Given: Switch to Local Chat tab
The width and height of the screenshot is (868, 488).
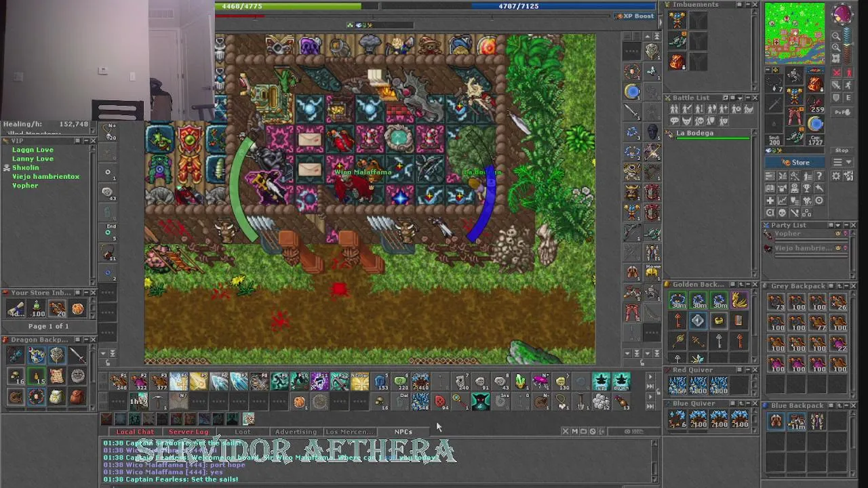Looking at the screenshot, I should click(135, 432).
